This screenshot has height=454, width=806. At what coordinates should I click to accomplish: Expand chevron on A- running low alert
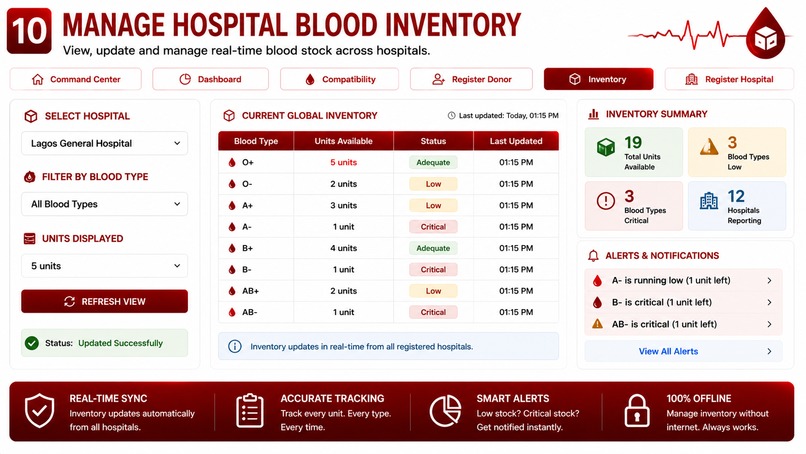pyautogui.click(x=770, y=281)
